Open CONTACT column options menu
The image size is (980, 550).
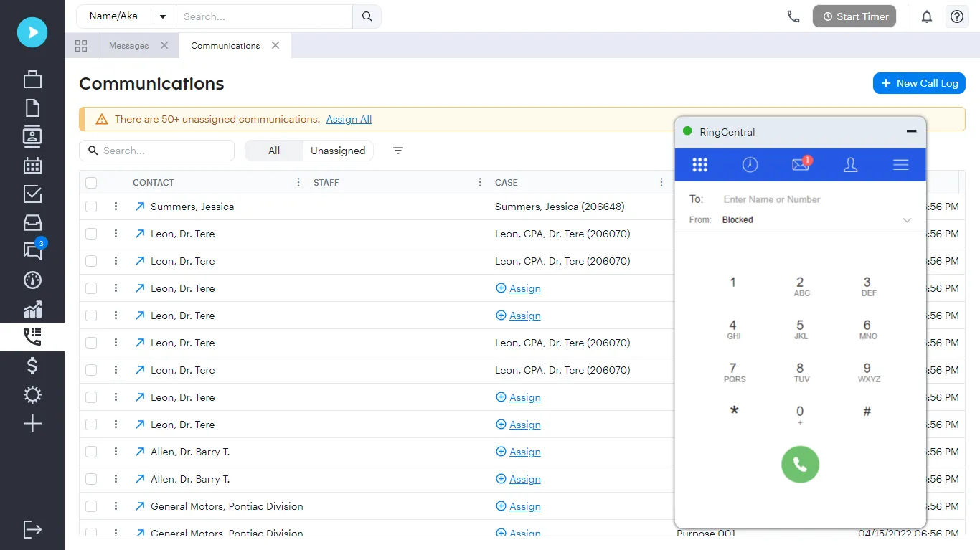298,183
